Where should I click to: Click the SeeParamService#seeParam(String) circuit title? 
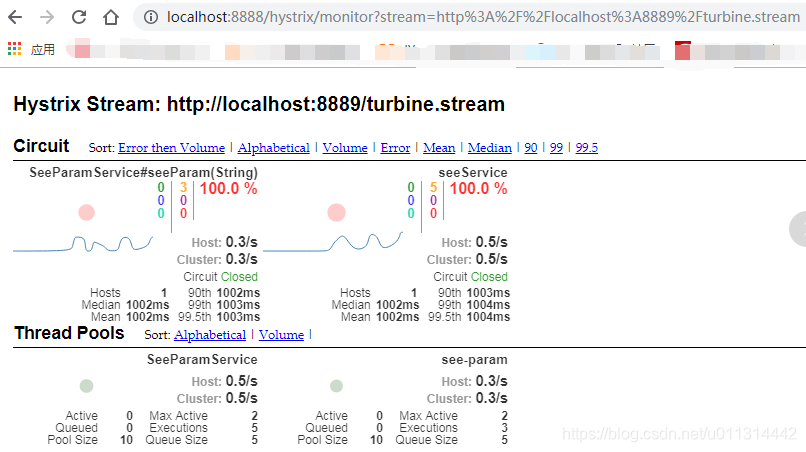pyautogui.click(x=143, y=173)
